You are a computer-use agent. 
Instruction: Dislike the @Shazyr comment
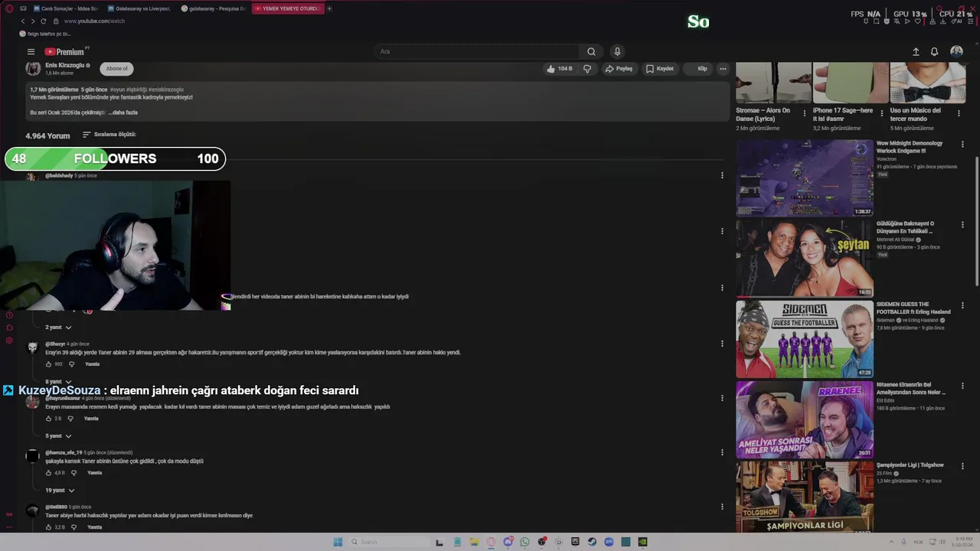[71, 364]
